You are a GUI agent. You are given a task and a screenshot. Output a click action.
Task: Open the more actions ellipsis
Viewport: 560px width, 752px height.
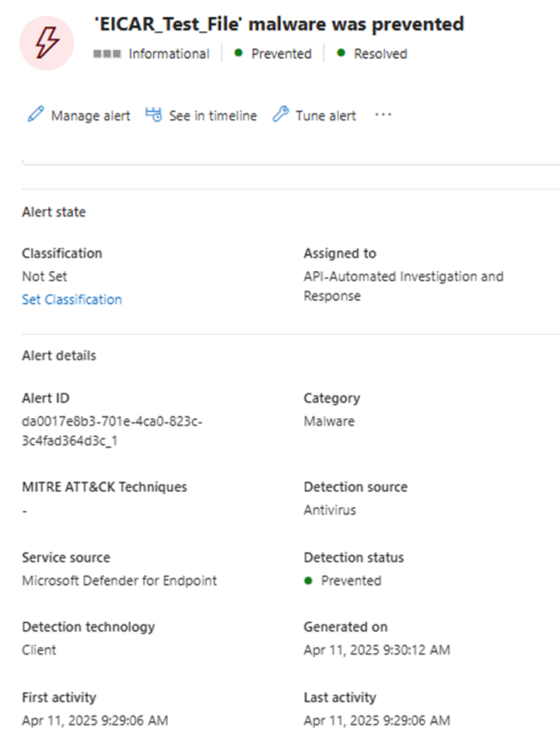click(x=383, y=114)
